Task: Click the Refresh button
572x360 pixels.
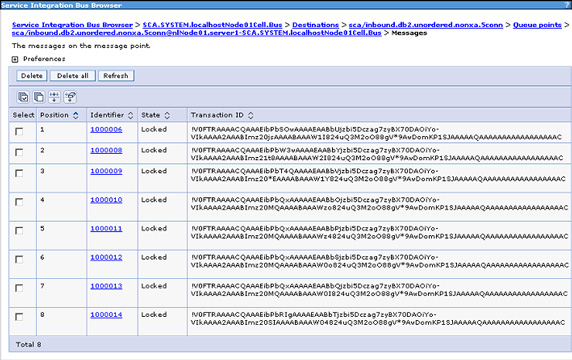Action: [x=116, y=76]
